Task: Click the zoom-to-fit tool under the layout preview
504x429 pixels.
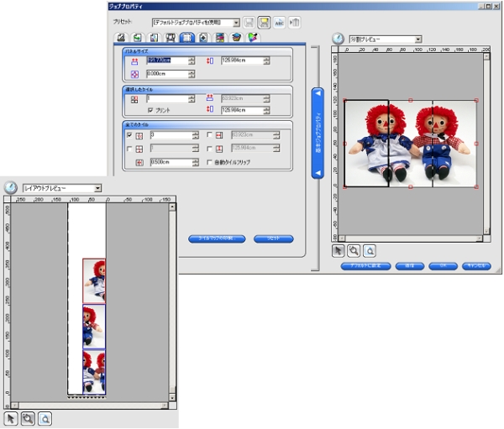Action: [45, 419]
